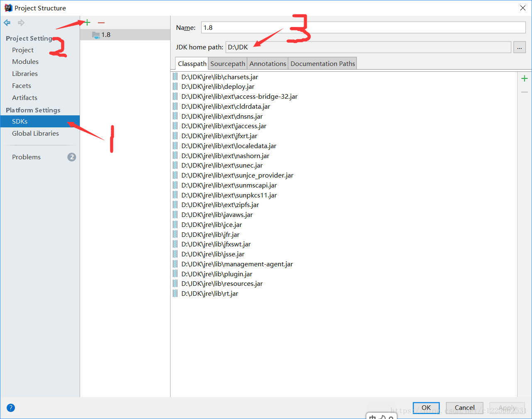Open the help icon at bottom left
Image resolution: width=532 pixels, height=419 pixels.
point(10,408)
